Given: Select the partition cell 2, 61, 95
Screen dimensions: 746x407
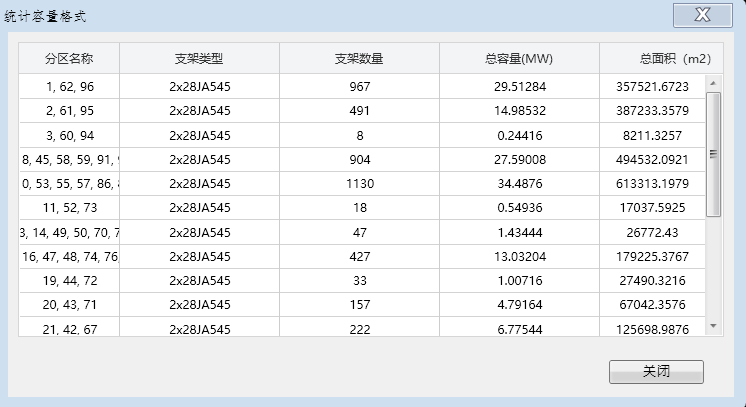Looking at the screenshot, I should pos(69,110).
